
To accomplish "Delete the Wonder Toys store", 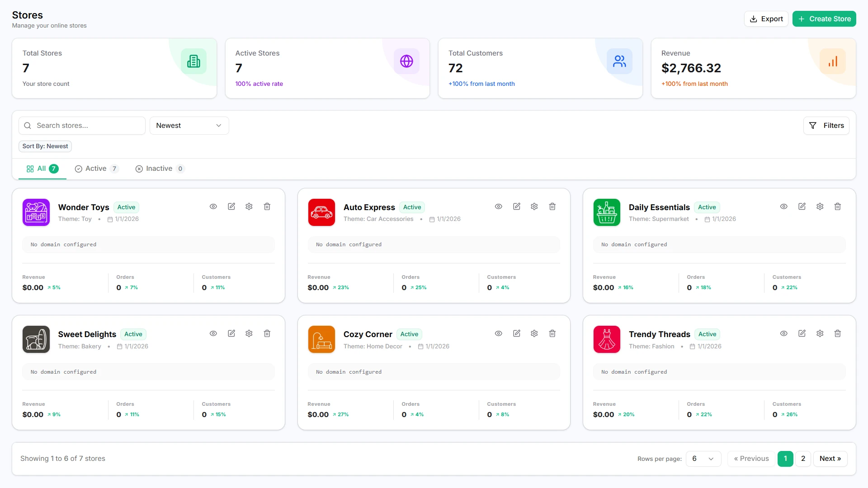I will pos(267,206).
